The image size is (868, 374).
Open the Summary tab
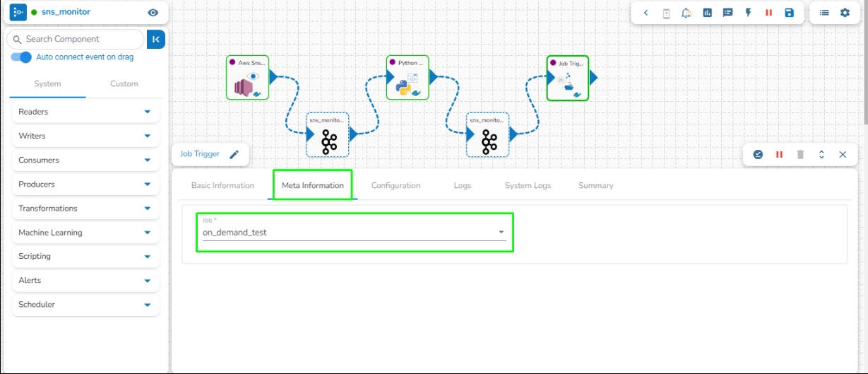tap(596, 185)
